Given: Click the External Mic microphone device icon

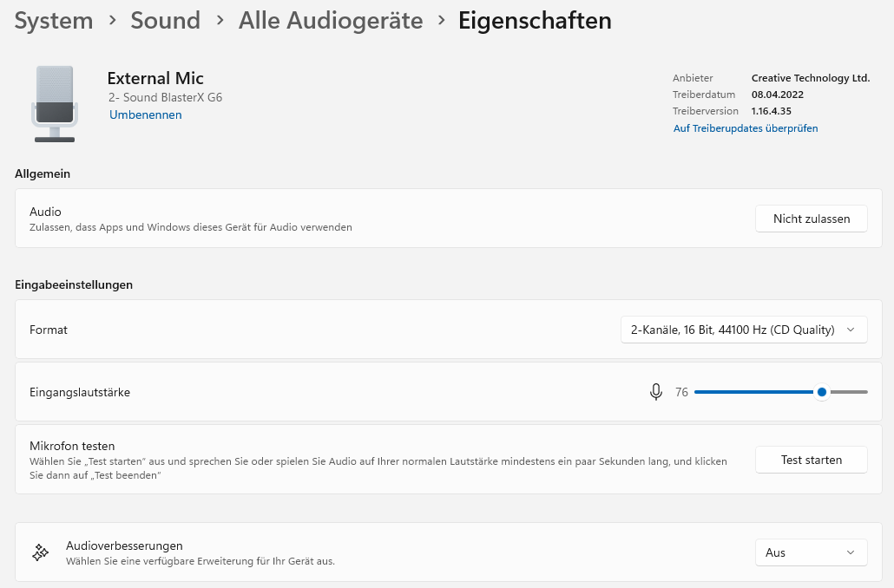Looking at the screenshot, I should point(55,103).
